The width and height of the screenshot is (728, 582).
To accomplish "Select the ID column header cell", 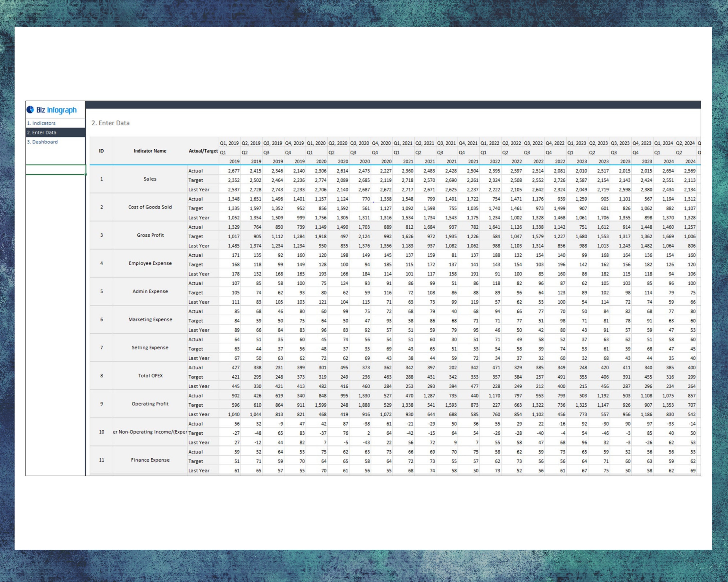I will pos(102,151).
